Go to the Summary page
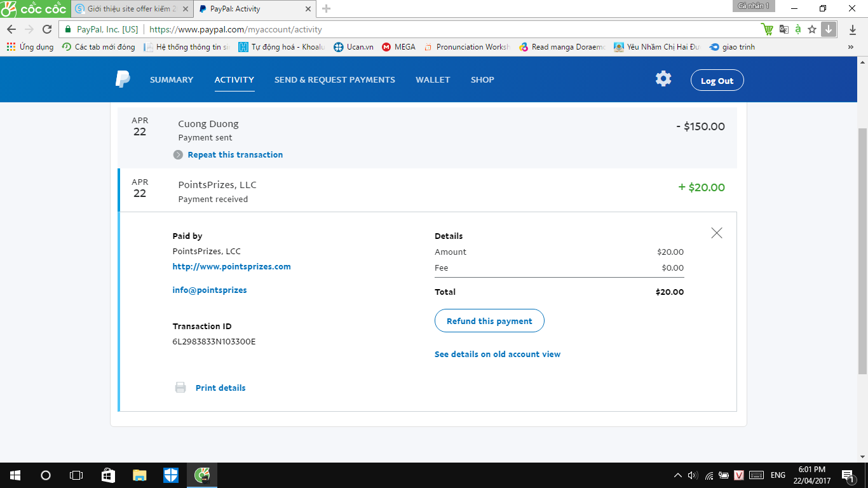Image resolution: width=868 pixels, height=488 pixels. pos(172,80)
